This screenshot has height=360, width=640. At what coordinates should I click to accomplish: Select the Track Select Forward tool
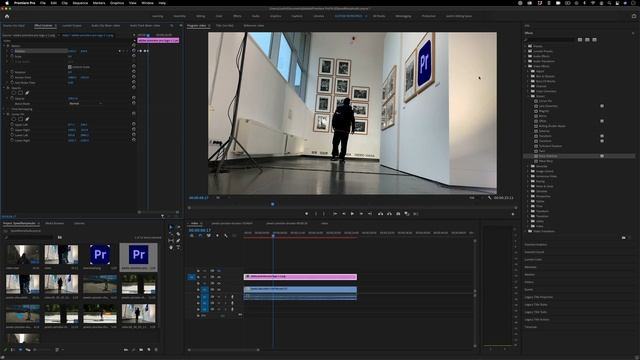[x=178, y=227]
